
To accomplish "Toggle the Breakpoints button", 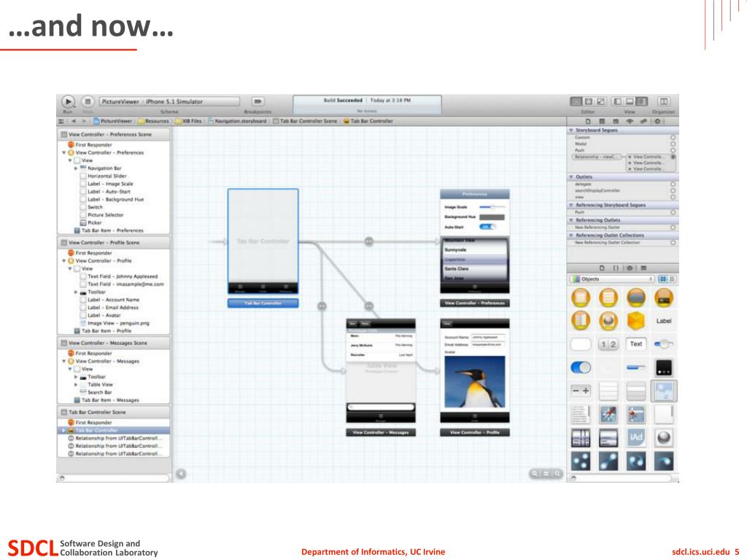I will (258, 101).
